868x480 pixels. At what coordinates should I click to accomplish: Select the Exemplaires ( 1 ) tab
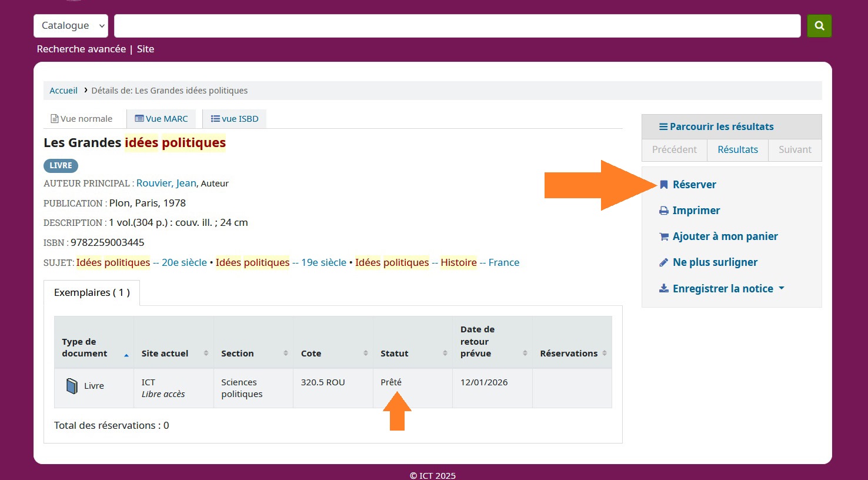tap(92, 292)
